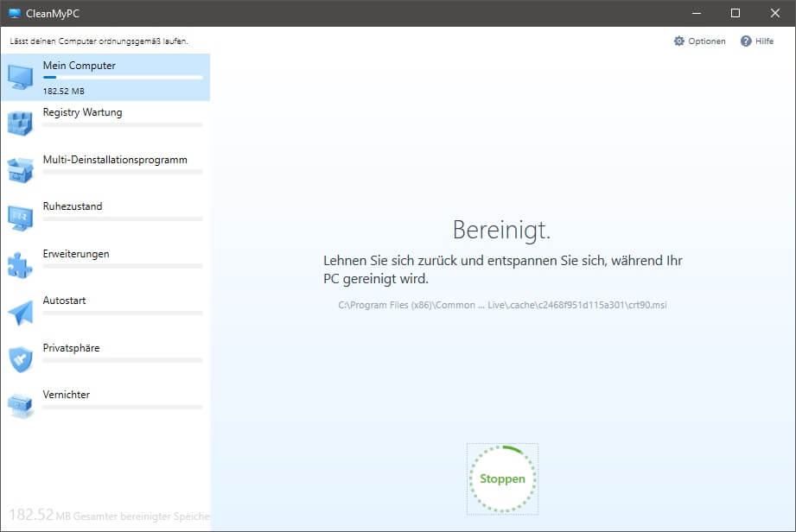This screenshot has height=532, width=796.
Task: Go to the Privatsphäre section label
Action: [71, 348]
